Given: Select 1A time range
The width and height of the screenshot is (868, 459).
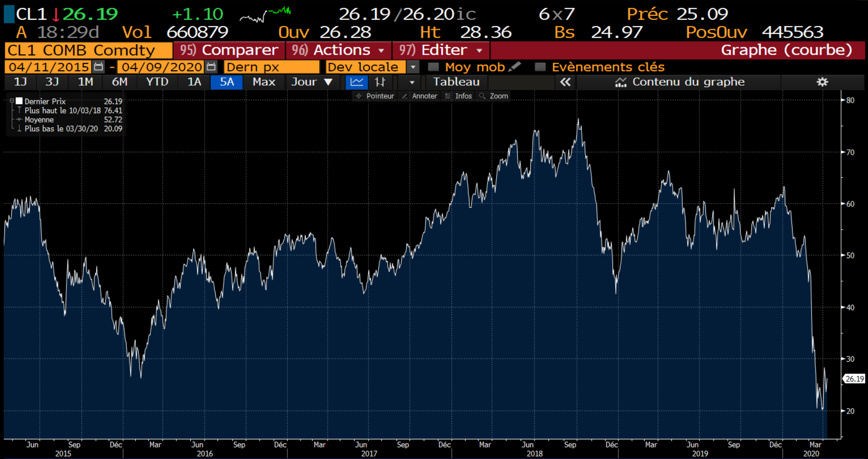Looking at the screenshot, I should pyautogui.click(x=194, y=82).
